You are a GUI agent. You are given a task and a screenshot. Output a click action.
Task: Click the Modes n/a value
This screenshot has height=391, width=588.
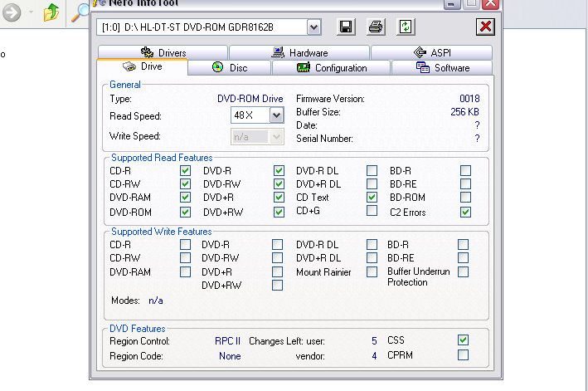coord(156,301)
